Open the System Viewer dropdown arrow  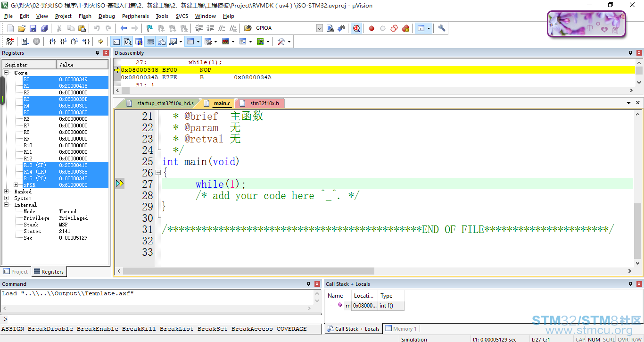(268, 42)
